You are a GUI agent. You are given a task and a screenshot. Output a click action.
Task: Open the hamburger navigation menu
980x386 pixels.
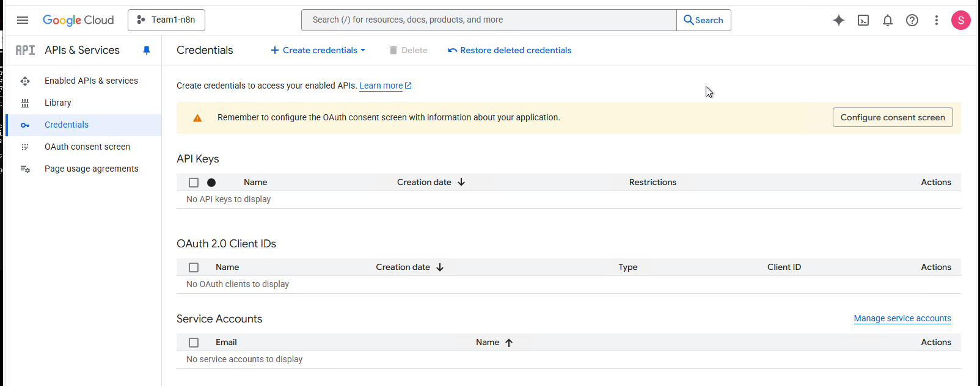[x=23, y=20]
